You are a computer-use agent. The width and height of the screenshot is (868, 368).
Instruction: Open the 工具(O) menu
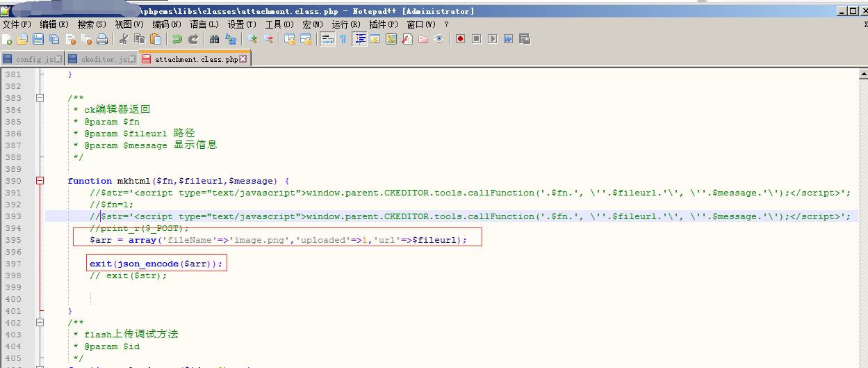pos(280,24)
